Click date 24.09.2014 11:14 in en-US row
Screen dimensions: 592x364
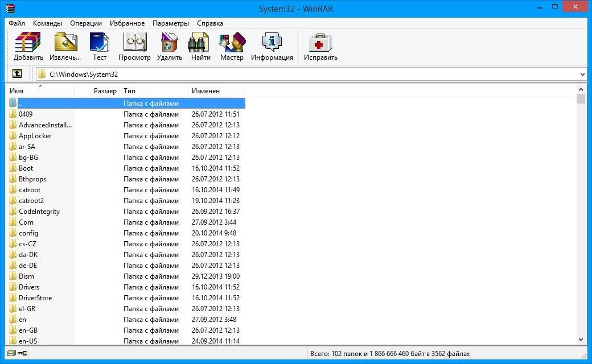click(216, 341)
